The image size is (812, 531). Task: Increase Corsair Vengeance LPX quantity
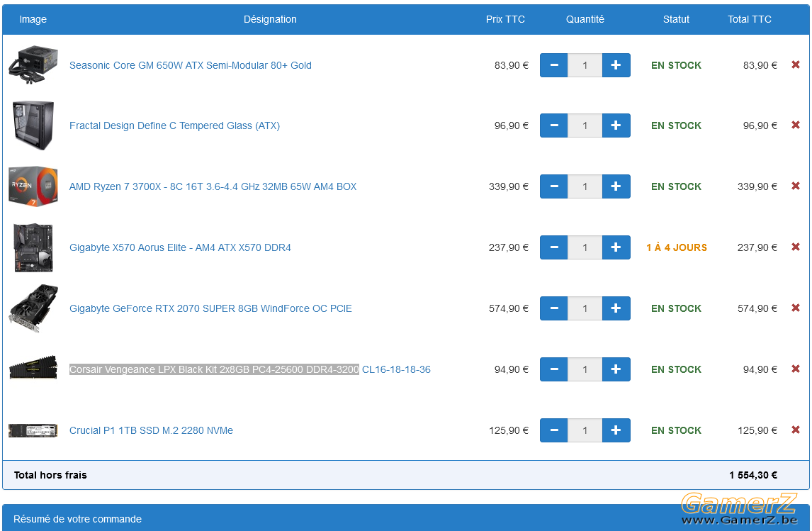[616, 369]
